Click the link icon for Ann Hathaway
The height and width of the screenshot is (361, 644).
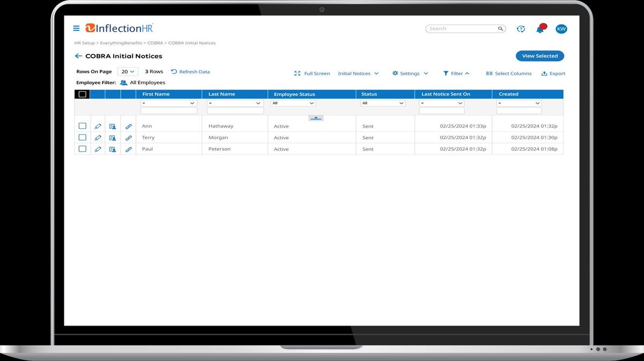tap(128, 127)
